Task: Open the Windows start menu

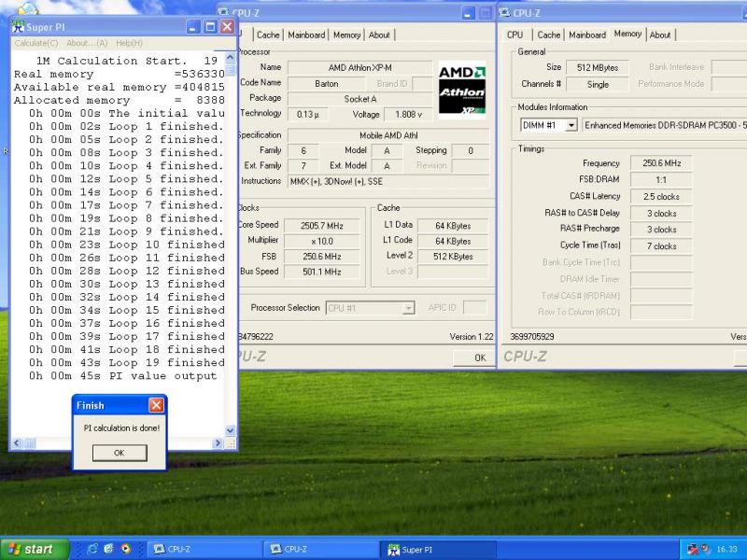Action: pyautogui.click(x=35, y=549)
